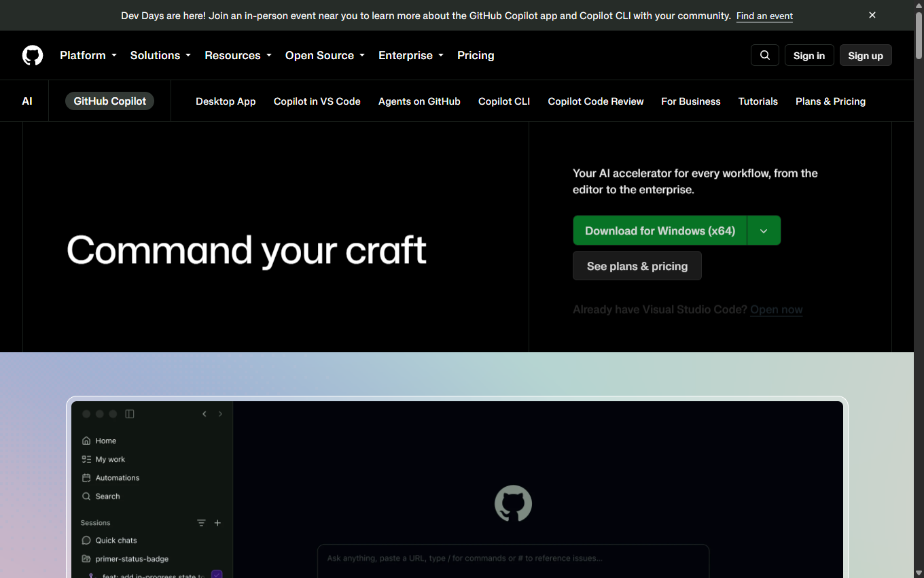Click "Already have Visual Studio Code?" text
This screenshot has width=924, height=578.
(660, 309)
